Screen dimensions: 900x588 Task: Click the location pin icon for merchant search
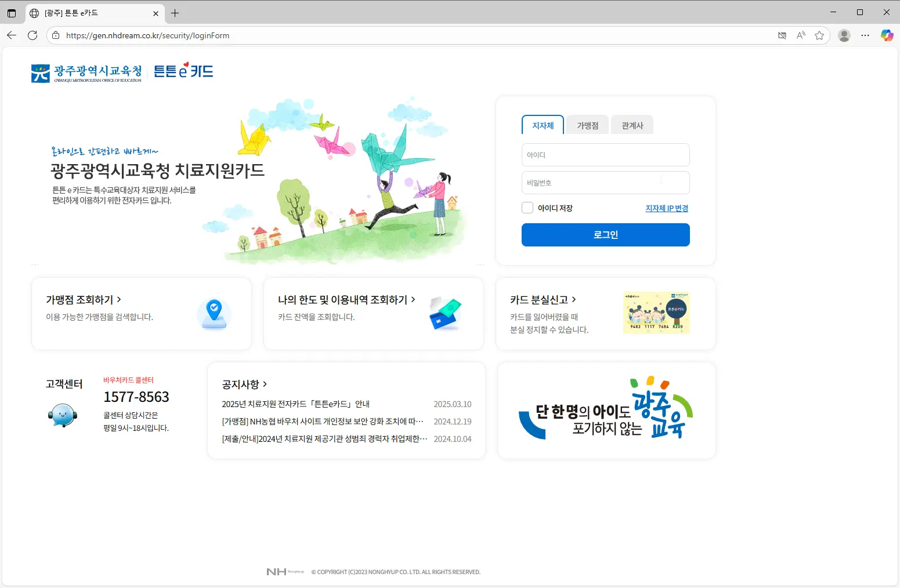214,313
